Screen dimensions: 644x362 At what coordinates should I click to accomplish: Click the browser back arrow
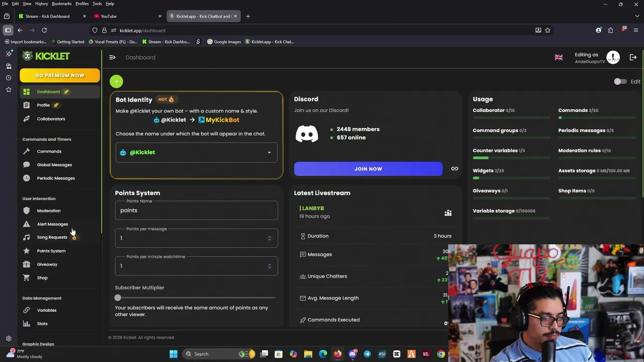click(x=20, y=30)
